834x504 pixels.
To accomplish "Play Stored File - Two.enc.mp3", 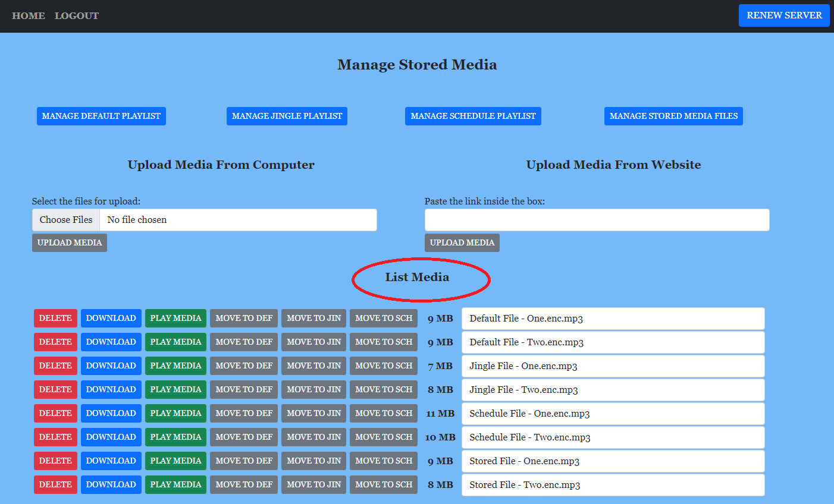I will tap(175, 484).
